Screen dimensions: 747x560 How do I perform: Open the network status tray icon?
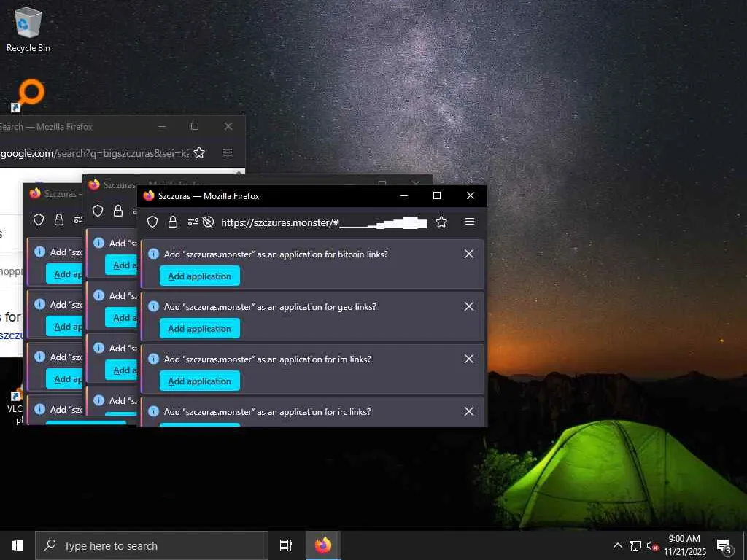pos(635,545)
